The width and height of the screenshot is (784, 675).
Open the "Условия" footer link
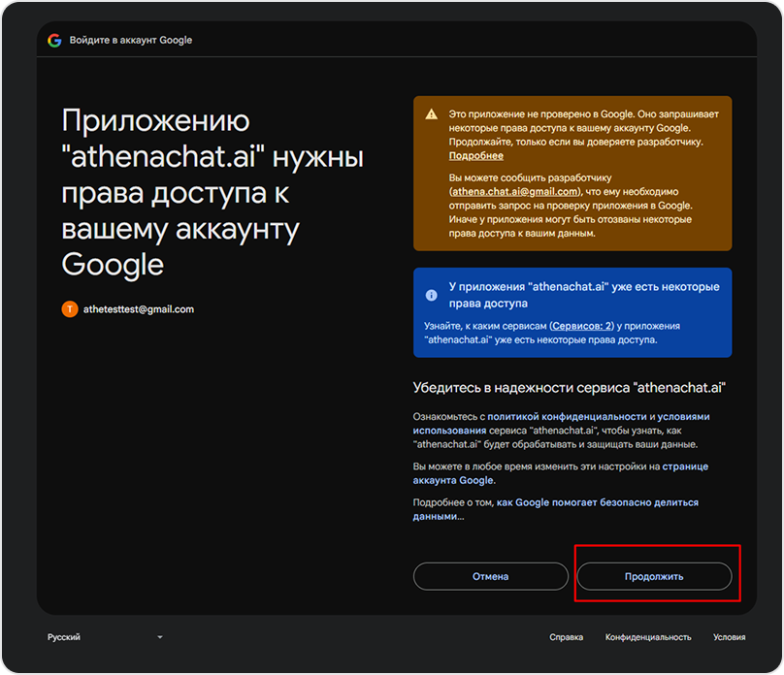729,637
